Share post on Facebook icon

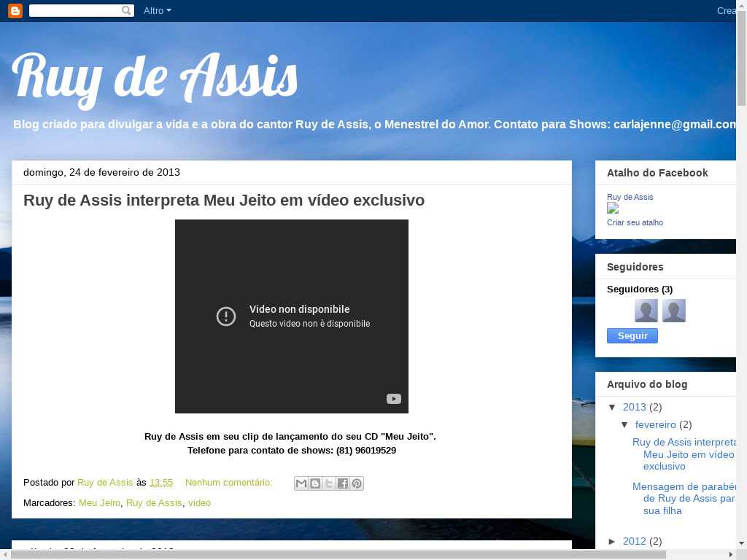pos(343,483)
